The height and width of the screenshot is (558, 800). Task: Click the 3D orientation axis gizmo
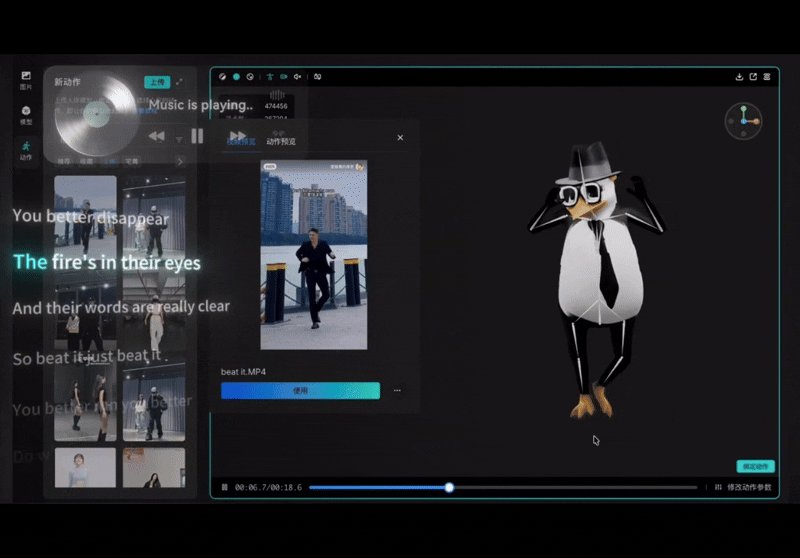tap(743, 121)
